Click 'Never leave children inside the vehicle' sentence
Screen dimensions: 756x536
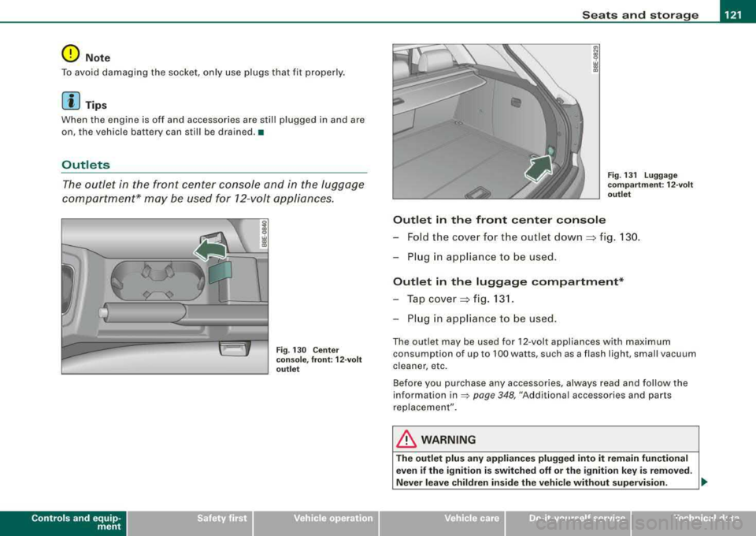pyautogui.click(x=532, y=482)
